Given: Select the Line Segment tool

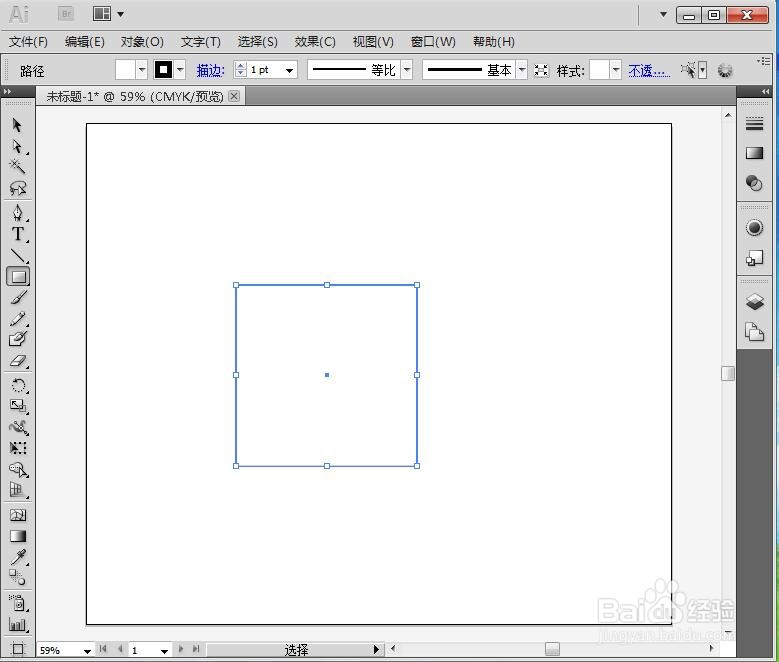Looking at the screenshot, I should tap(17, 255).
